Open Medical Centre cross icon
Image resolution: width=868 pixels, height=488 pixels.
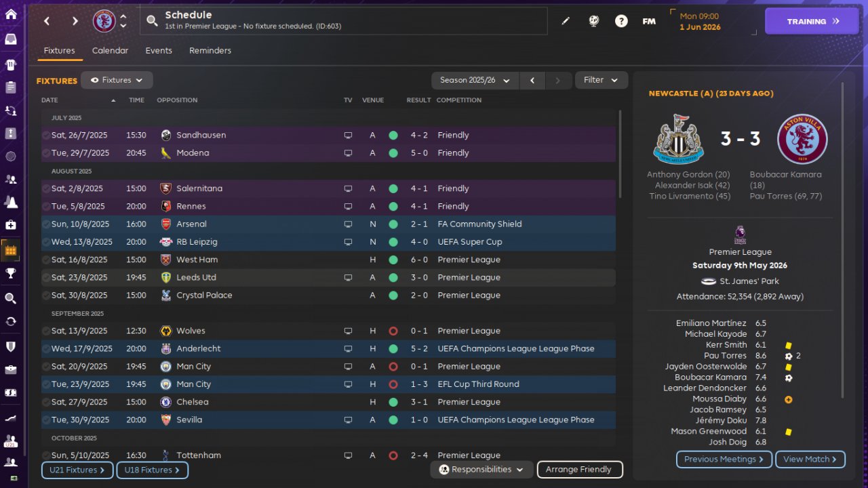pyautogui.click(x=11, y=224)
